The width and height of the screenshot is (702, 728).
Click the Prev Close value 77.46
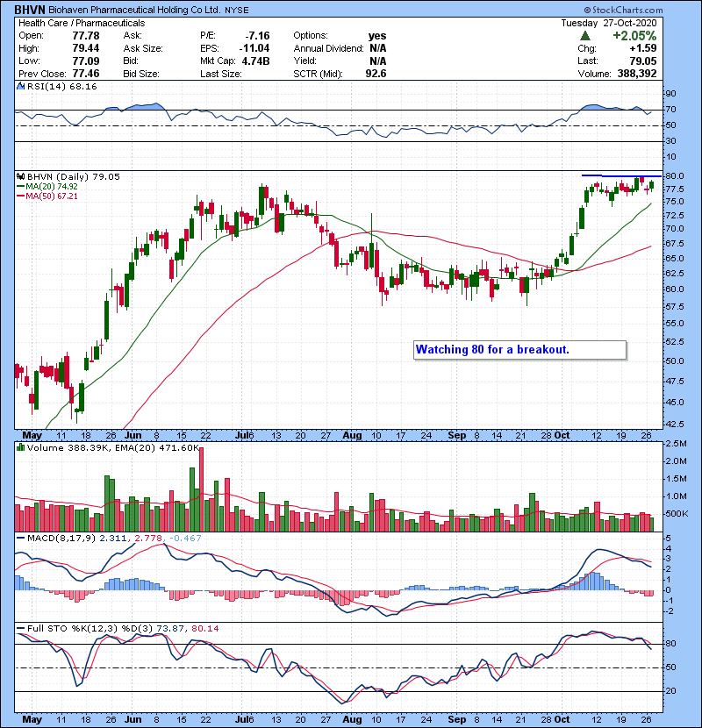(x=86, y=74)
